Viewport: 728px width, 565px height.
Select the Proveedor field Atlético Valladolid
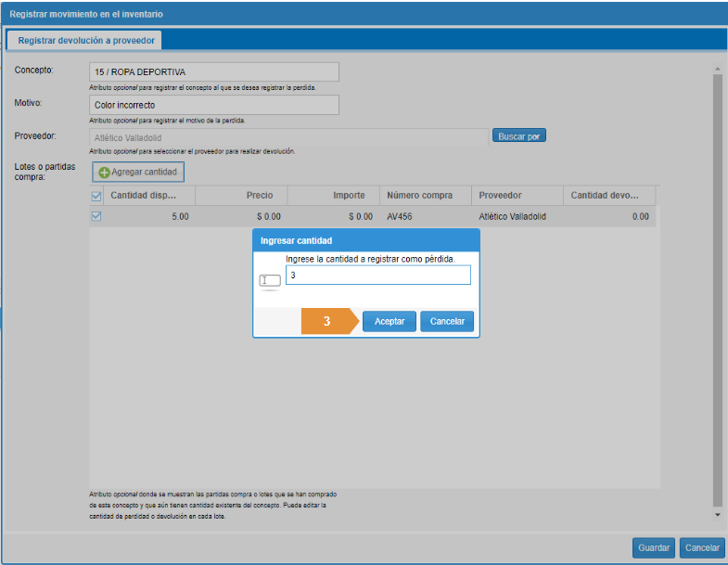point(288,137)
